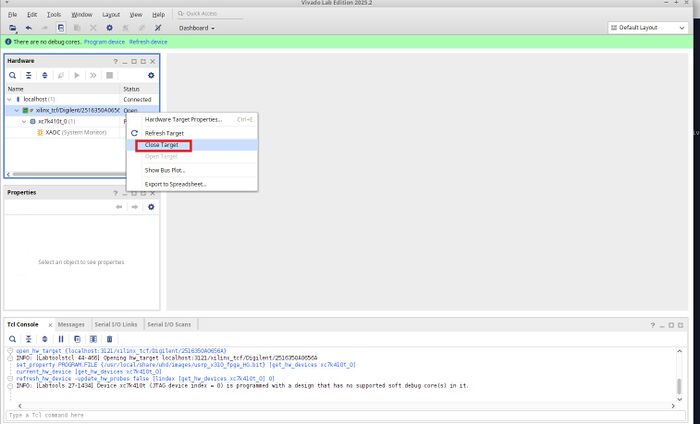This screenshot has height=424, width=700.
Task: Choose Refresh Target from context menu
Action: point(192,133)
